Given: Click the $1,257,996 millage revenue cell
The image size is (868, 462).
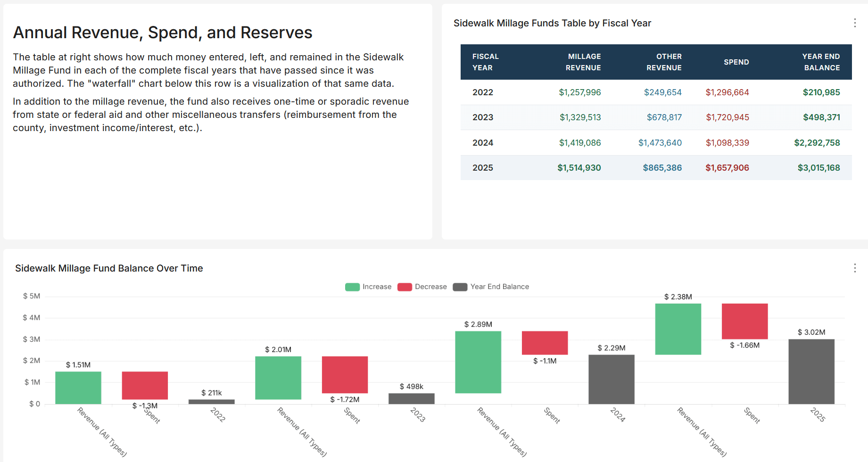Looking at the screenshot, I should coord(580,92).
